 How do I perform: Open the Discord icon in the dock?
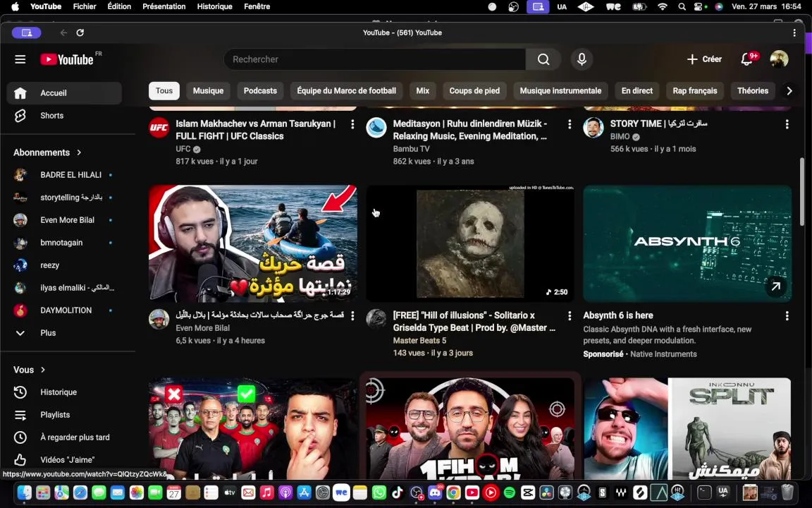(435, 492)
